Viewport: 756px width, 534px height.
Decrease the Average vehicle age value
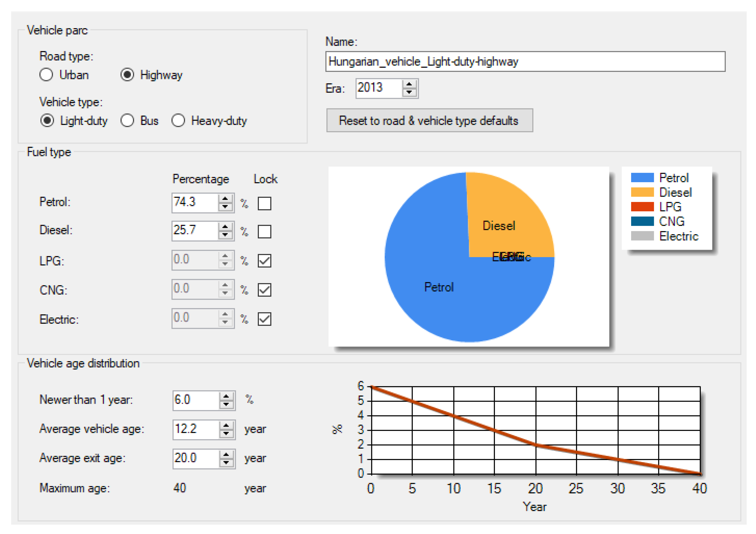click(226, 433)
